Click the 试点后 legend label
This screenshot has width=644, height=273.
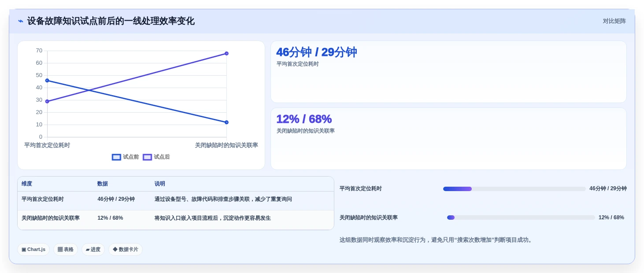tap(162, 157)
